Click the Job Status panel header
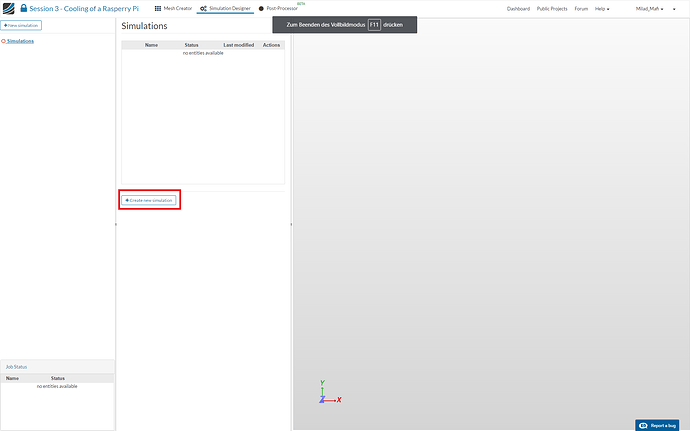Screen dimensions: 690x431 (x=57, y=367)
